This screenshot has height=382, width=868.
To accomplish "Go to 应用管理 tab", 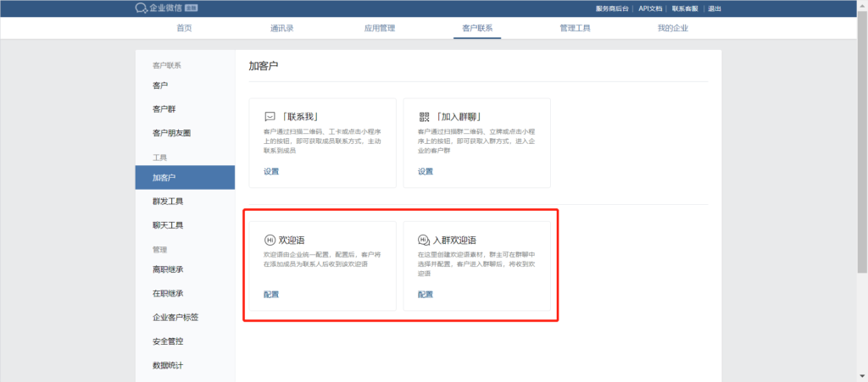I will pyautogui.click(x=380, y=28).
